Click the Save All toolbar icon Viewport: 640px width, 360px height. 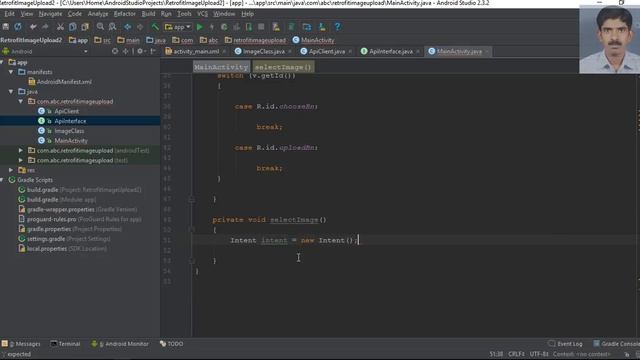tap(6, 27)
